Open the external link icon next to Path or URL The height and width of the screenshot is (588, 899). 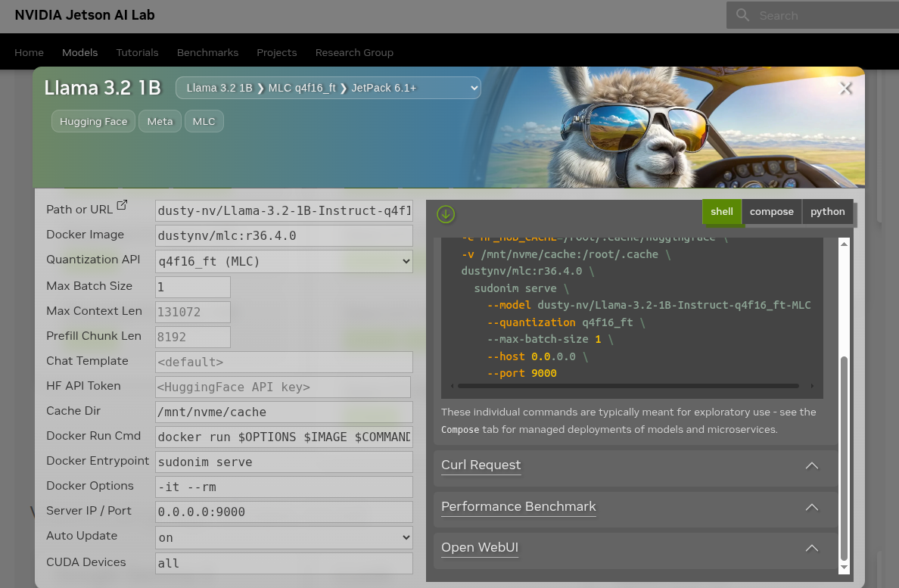[x=122, y=204]
